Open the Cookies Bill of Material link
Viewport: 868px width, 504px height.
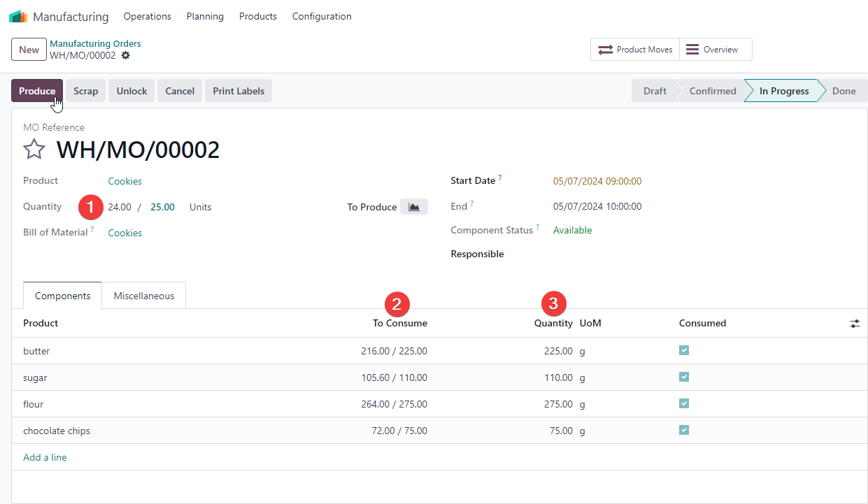pos(125,233)
